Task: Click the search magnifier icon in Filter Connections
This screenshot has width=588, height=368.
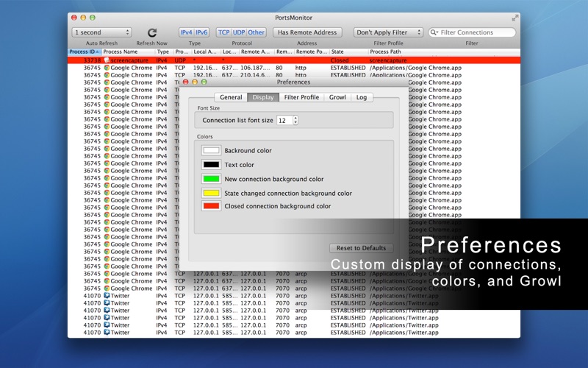Action: pyautogui.click(x=434, y=32)
